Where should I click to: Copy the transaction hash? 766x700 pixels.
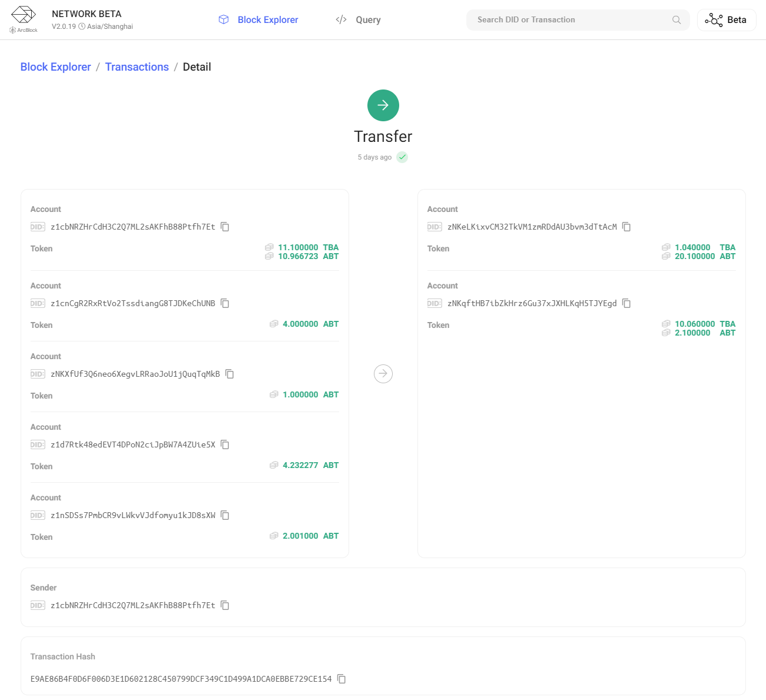(x=341, y=679)
